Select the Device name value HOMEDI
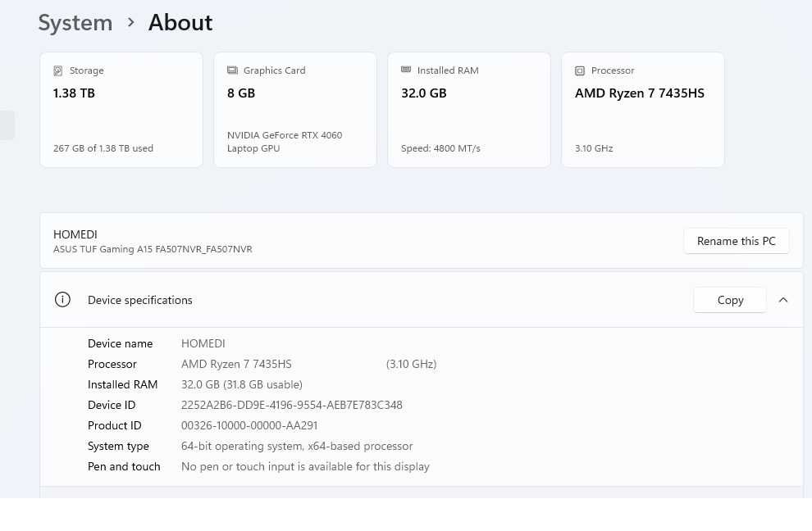This screenshot has width=812, height=531. point(203,343)
